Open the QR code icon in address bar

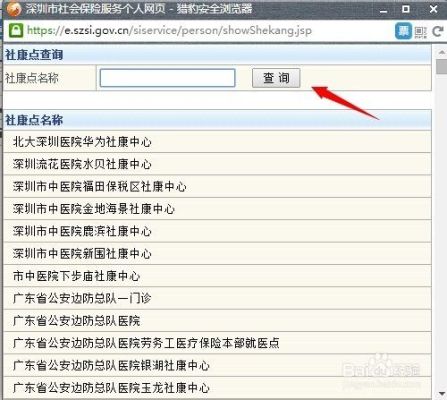[x=421, y=32]
